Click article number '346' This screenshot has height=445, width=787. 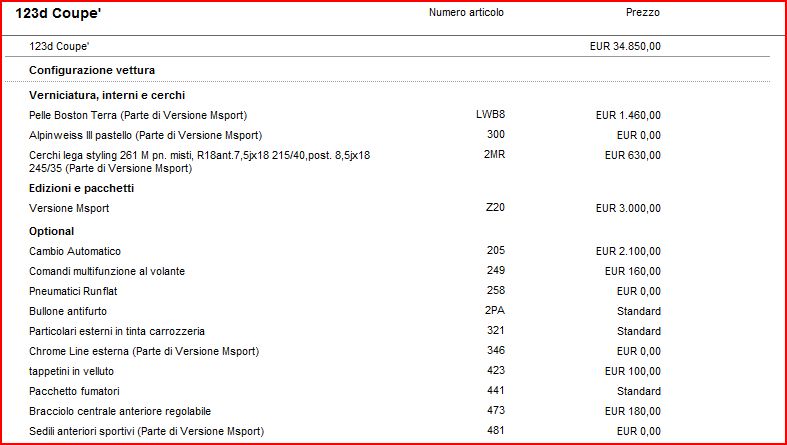[496, 351]
